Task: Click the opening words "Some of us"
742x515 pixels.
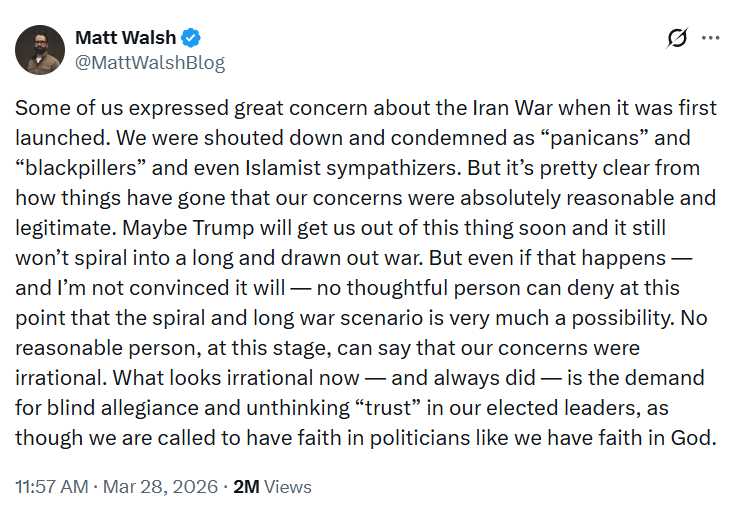Action: pos(60,107)
